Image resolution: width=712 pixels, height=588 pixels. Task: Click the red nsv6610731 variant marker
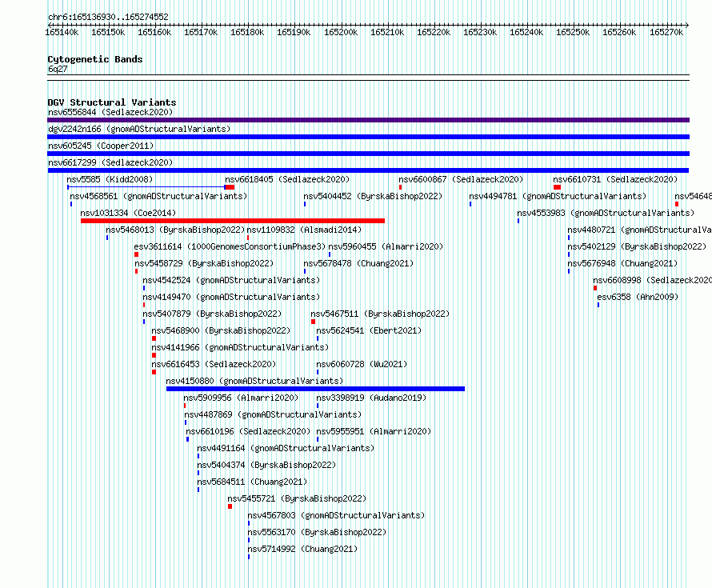[x=557, y=187]
